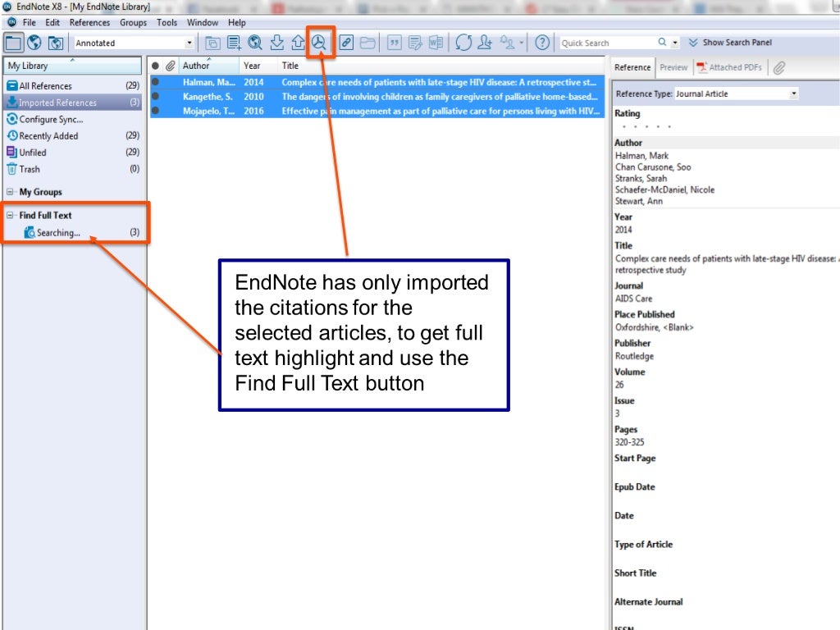The image size is (840, 630).
Task: Click the Open File folder icon
Action: coord(367,43)
